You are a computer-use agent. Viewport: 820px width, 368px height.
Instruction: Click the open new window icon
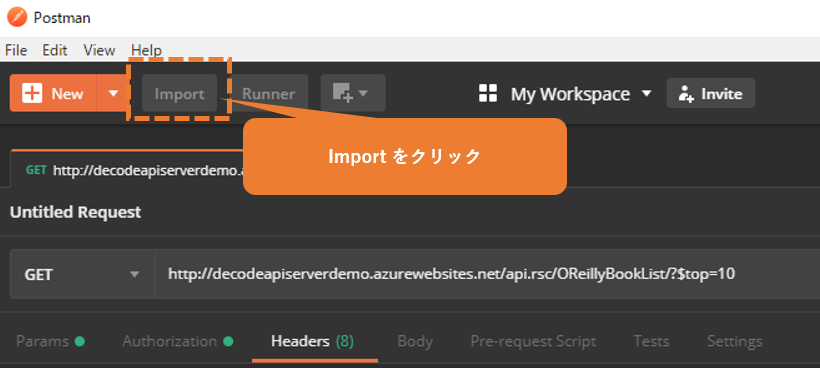pos(353,93)
